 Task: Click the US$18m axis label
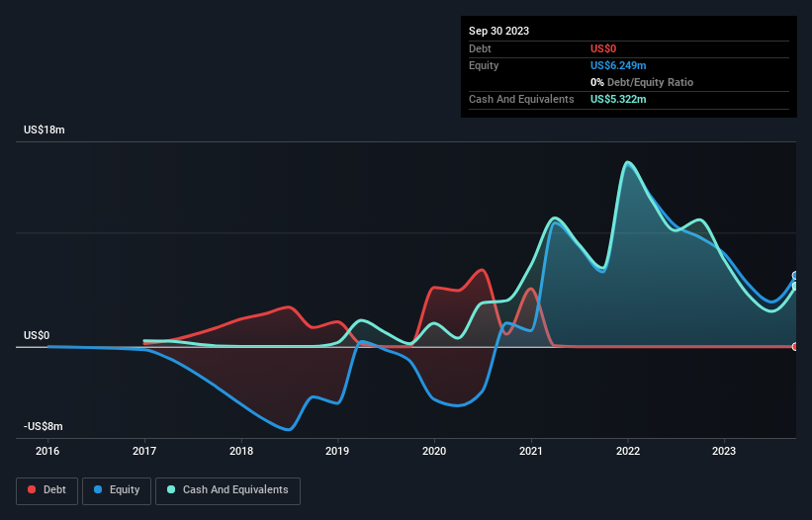point(45,130)
